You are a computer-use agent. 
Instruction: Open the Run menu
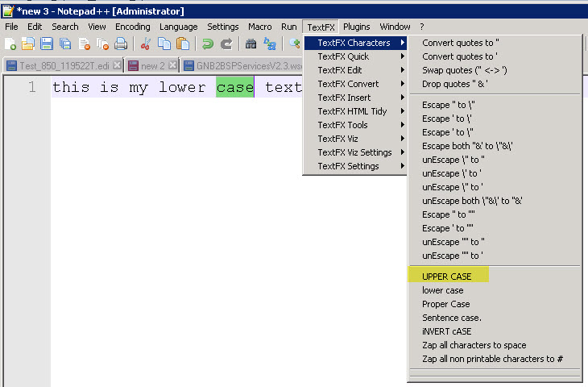click(288, 27)
